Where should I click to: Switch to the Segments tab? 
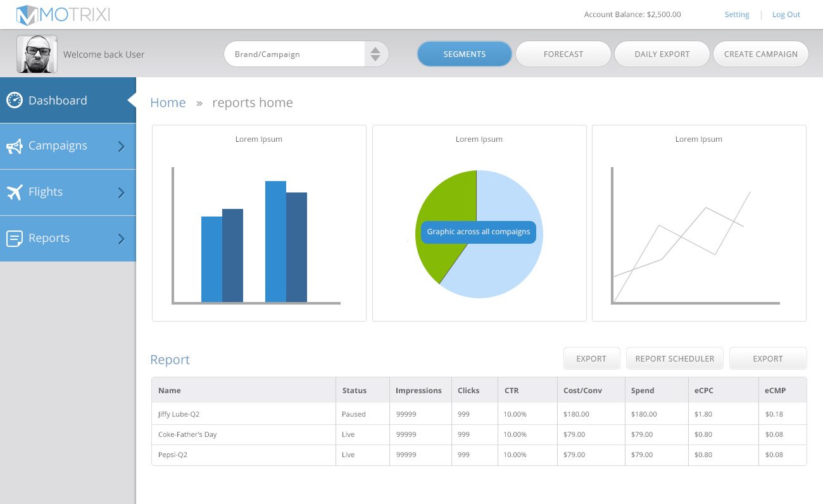[x=464, y=54]
